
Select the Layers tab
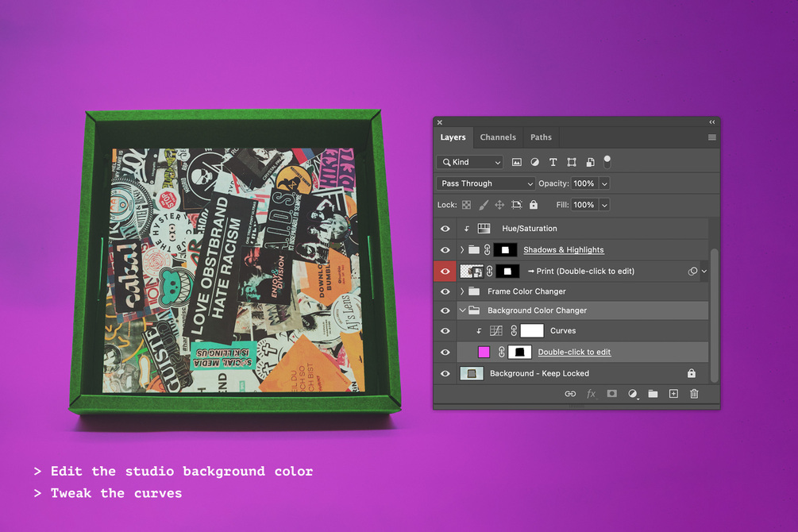tap(453, 137)
